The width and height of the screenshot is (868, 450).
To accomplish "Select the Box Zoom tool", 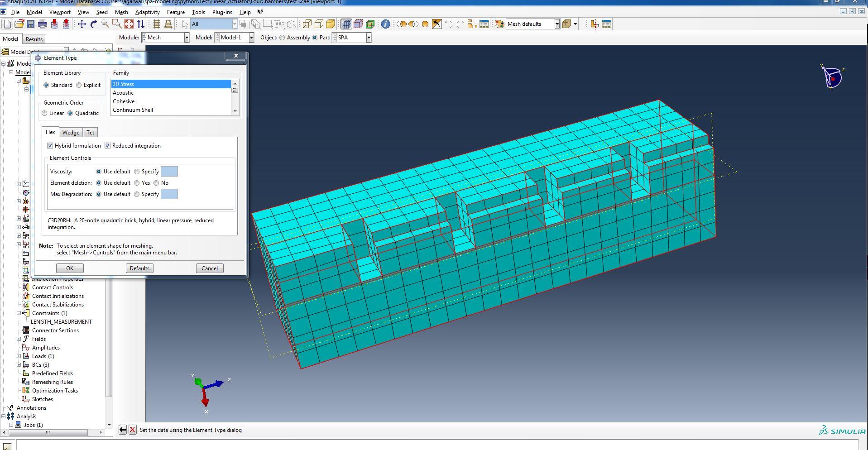I will 117,24.
